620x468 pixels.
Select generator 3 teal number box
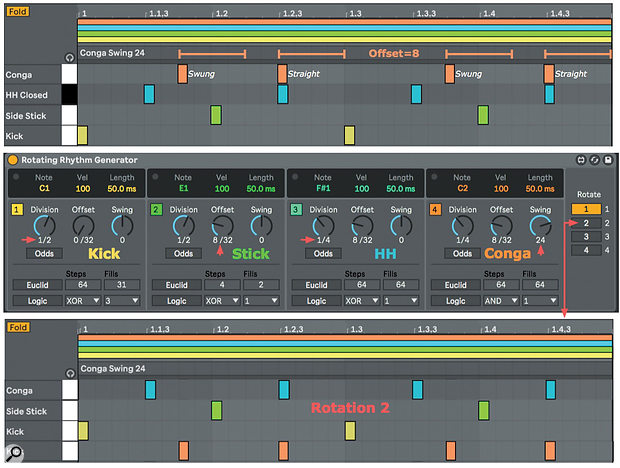pyautogui.click(x=295, y=209)
